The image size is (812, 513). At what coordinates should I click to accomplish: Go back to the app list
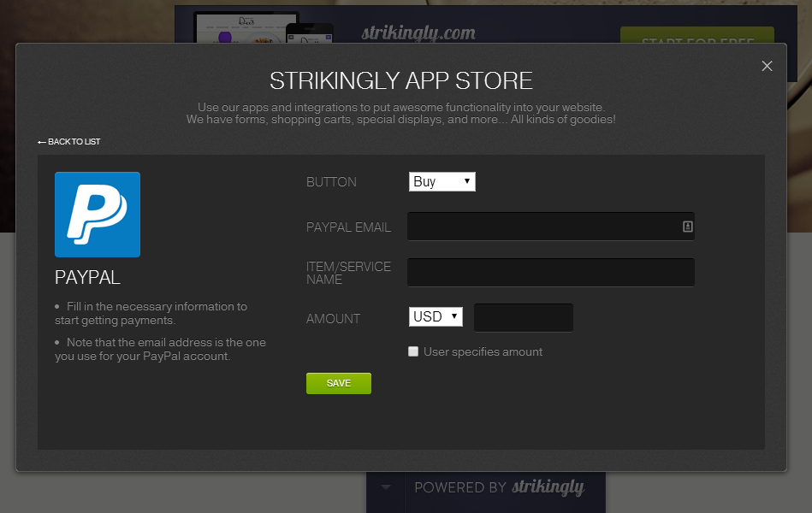click(x=69, y=142)
